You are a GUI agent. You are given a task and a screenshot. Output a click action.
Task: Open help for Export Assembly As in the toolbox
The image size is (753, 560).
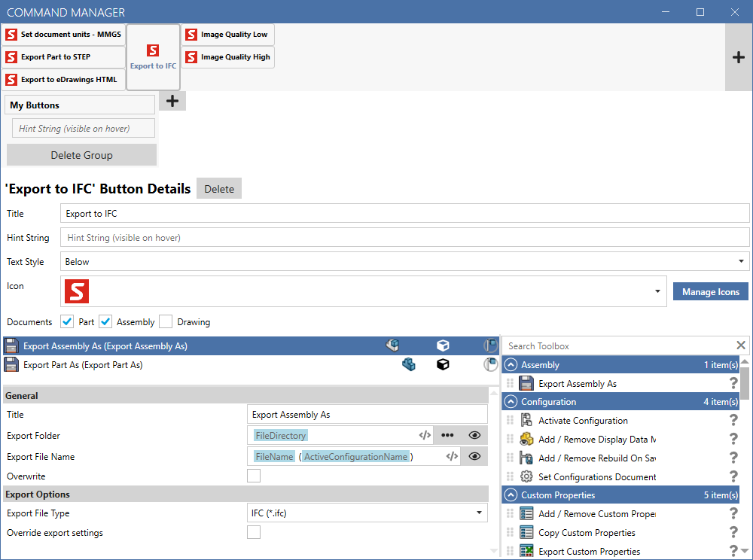pos(733,383)
